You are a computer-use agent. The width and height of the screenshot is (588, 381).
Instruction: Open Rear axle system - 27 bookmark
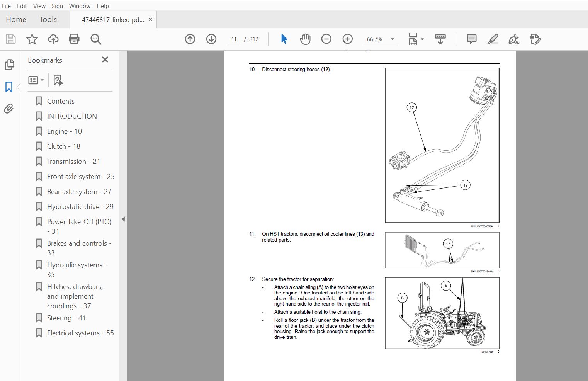coord(79,192)
